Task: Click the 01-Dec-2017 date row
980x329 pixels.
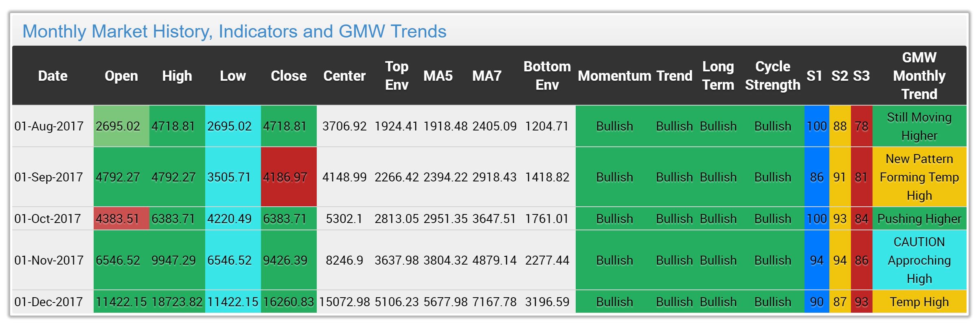Action: tap(489, 302)
